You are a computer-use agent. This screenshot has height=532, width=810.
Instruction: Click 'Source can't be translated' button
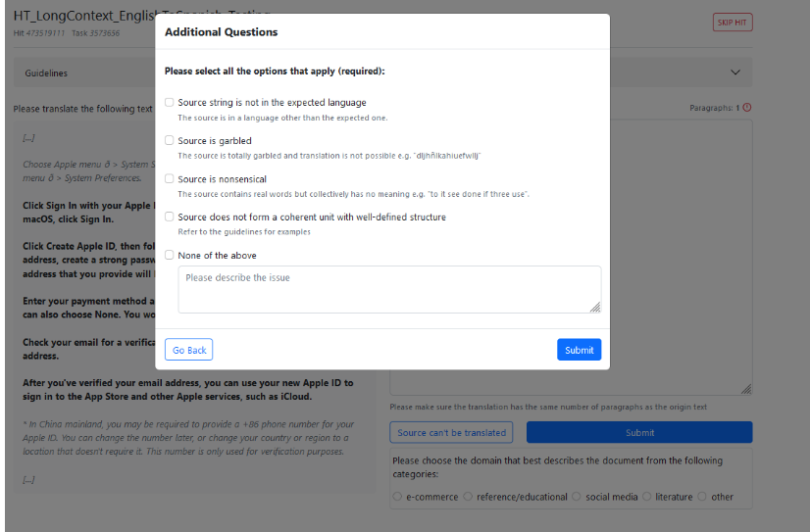452,432
